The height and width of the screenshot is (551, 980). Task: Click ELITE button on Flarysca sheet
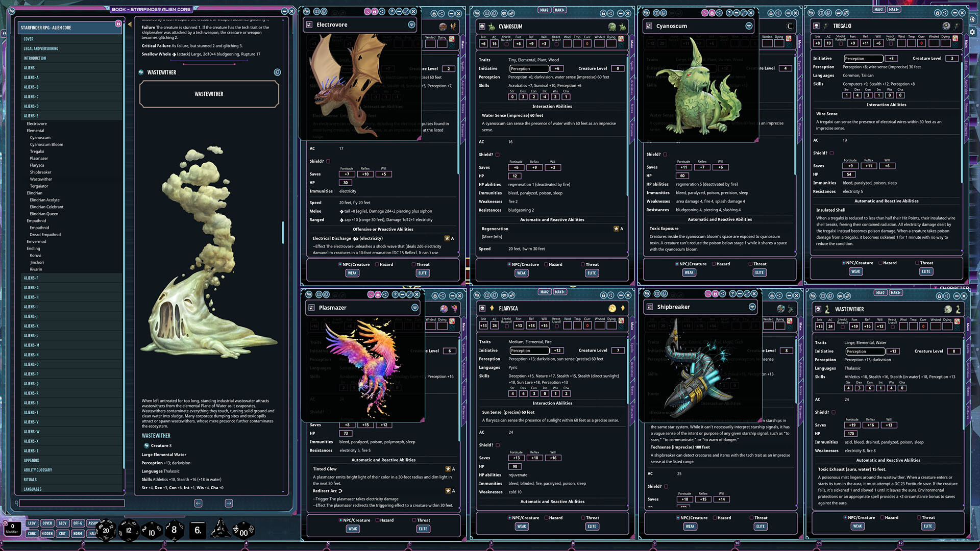point(592,527)
